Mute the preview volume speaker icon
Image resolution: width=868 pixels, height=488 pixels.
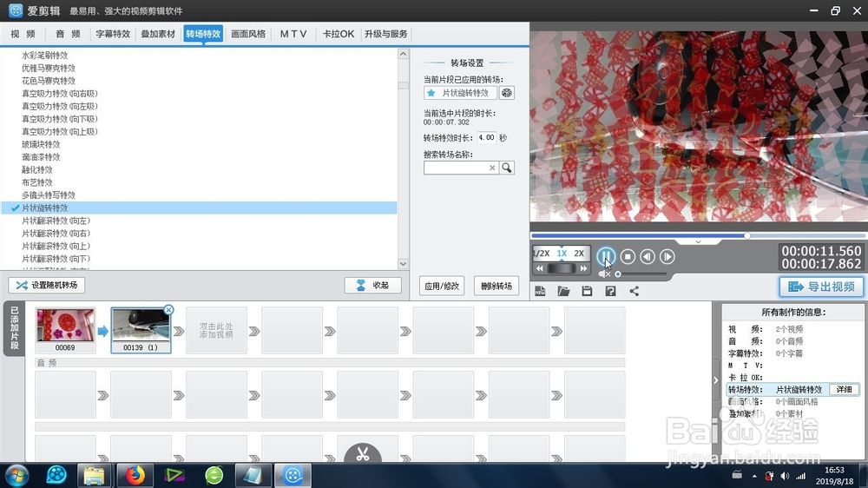604,274
